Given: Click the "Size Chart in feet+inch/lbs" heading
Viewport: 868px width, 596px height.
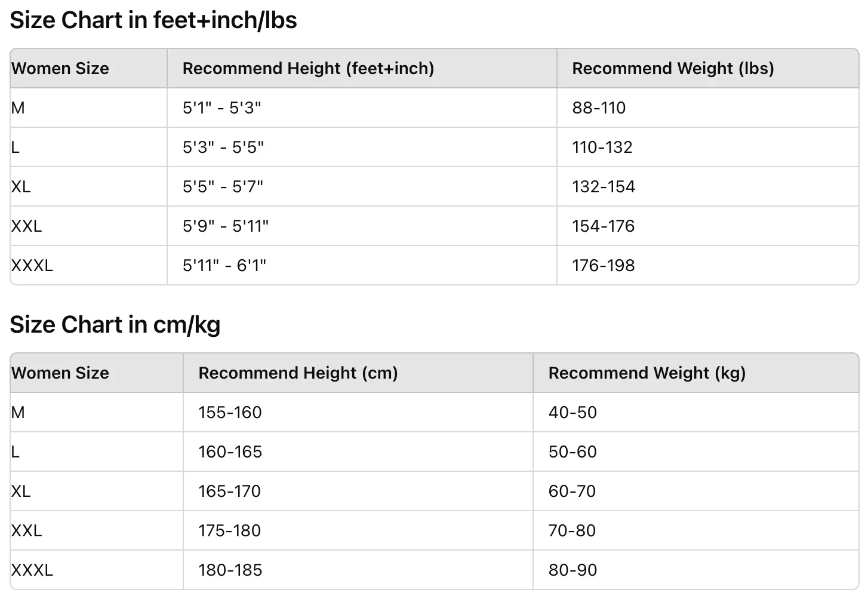Looking at the screenshot, I should [x=153, y=20].
